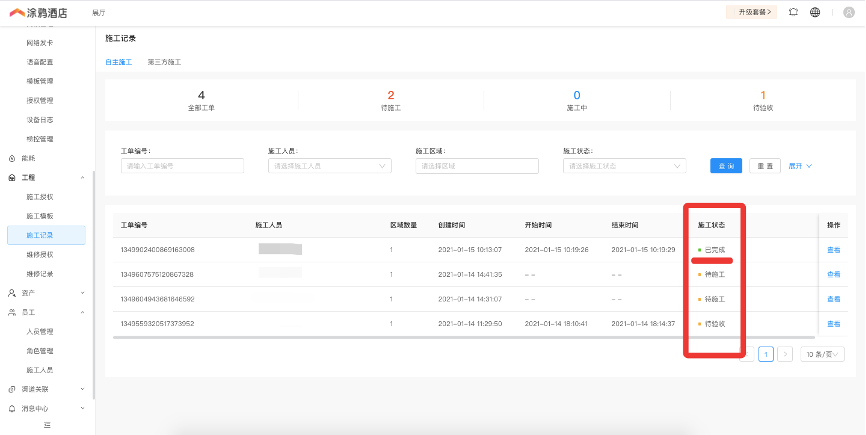
Task: Focus the 施工区域 input field
Action: click(x=477, y=166)
